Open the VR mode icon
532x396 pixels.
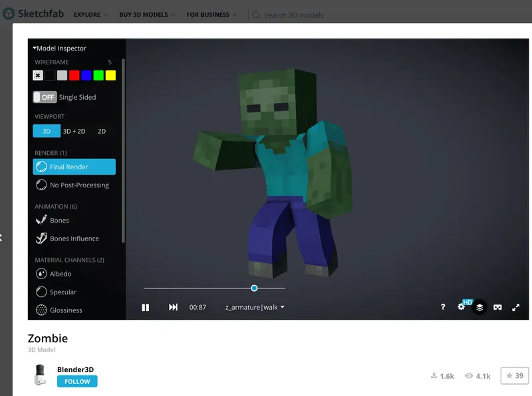(498, 307)
